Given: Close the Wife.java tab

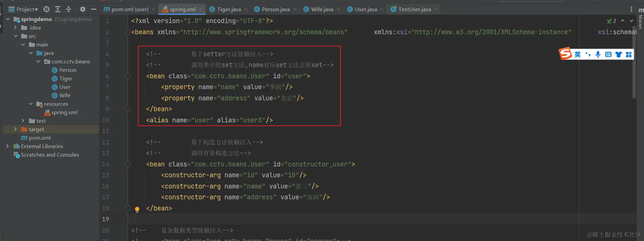Looking at the screenshot, I should 338,9.
